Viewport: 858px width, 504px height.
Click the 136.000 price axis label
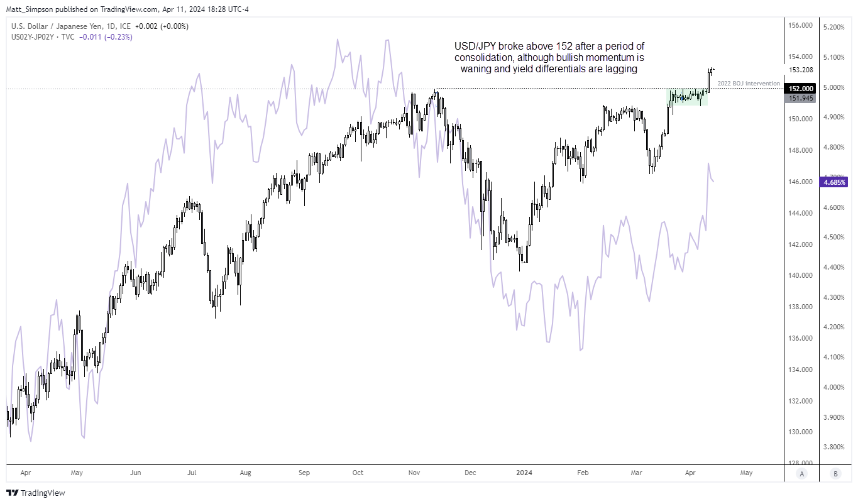800,339
